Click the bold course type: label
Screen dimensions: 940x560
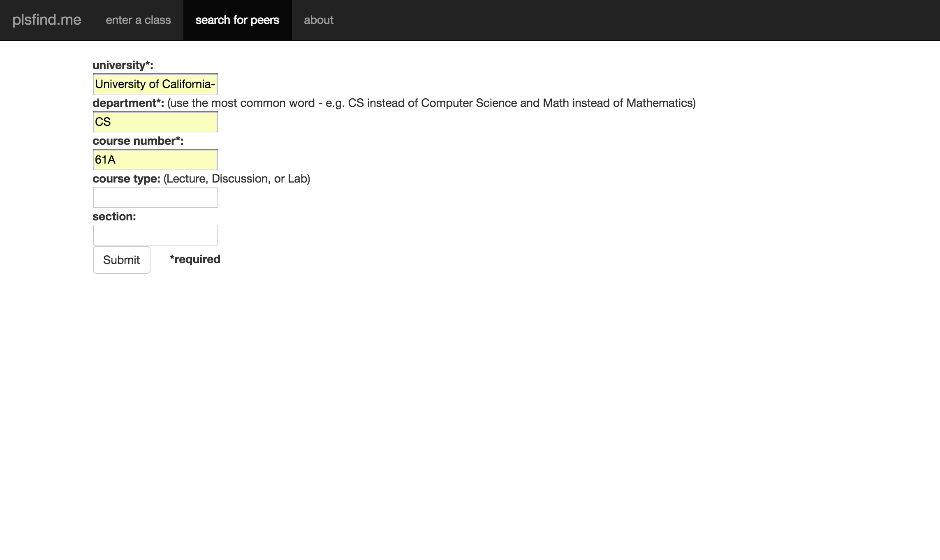(x=126, y=179)
